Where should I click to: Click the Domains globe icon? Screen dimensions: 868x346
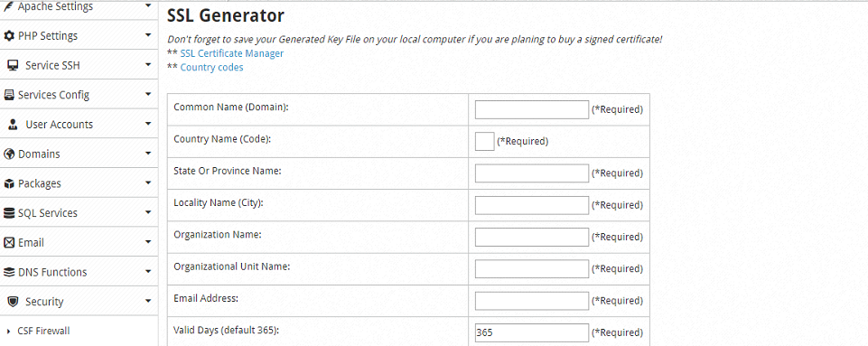click(9, 154)
